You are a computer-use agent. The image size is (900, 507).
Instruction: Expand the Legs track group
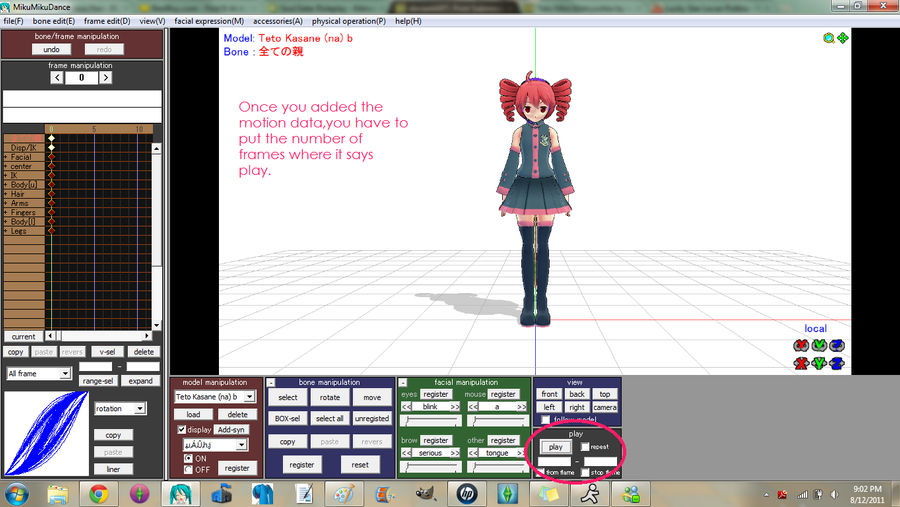tap(6, 231)
